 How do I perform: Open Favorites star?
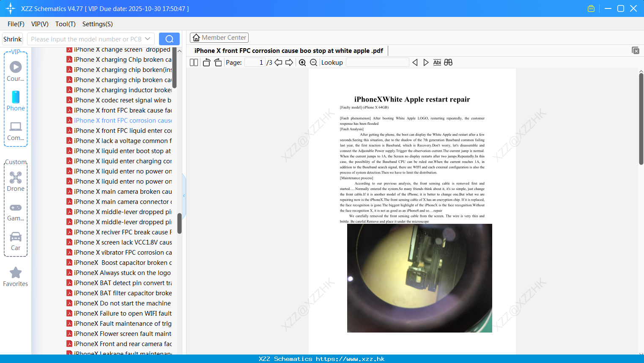tap(16, 277)
